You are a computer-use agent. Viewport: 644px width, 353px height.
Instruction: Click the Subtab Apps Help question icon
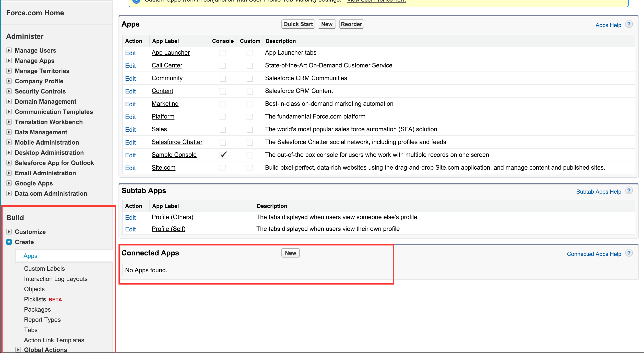pyautogui.click(x=629, y=191)
